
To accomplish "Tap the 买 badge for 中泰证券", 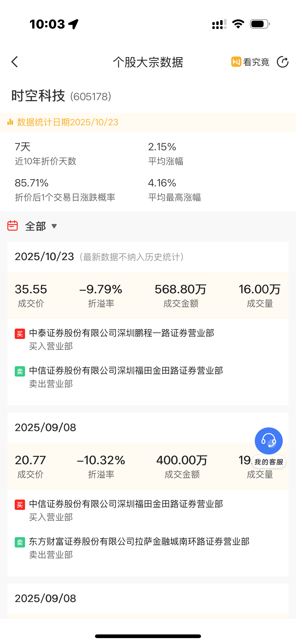I will pos(20,334).
